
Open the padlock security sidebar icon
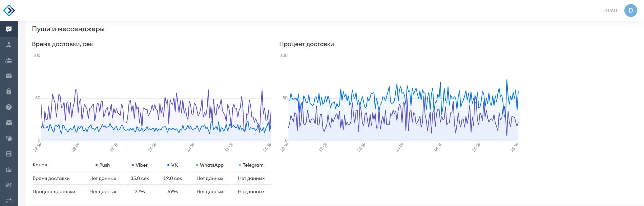pos(9,91)
